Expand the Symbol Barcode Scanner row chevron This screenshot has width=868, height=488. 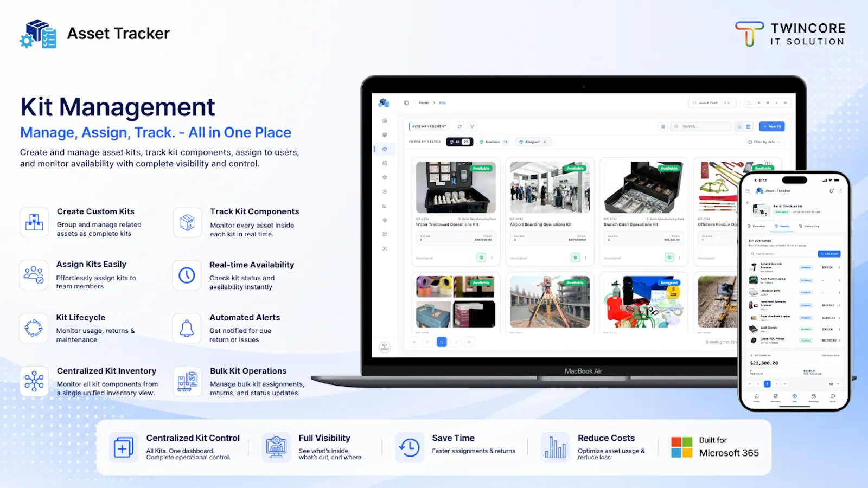[x=839, y=267]
